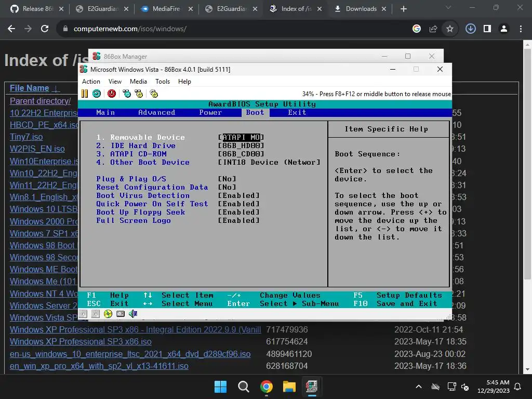Click the 86Box icon in taskbar

click(312, 387)
